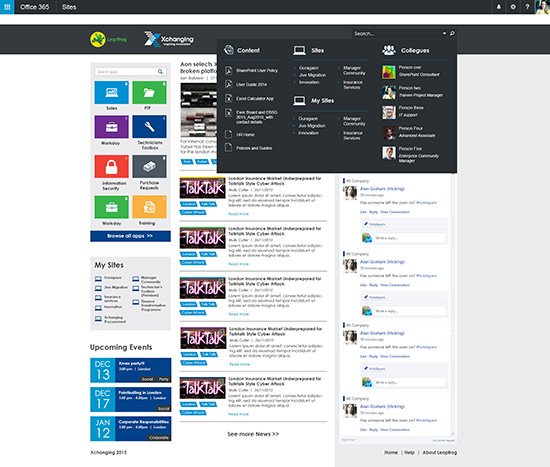The image size is (550, 467).
Task: Open the green FTP folder tile
Action: [149, 92]
